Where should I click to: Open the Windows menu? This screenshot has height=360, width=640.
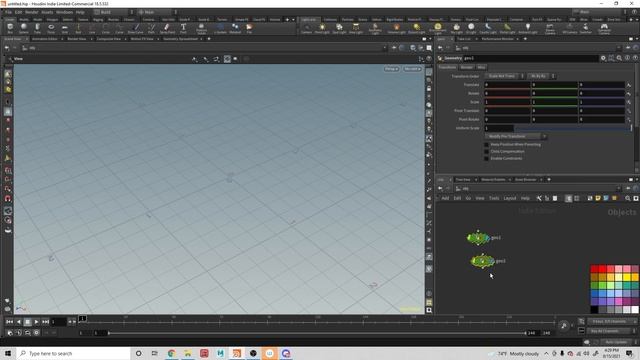pyautogui.click(x=64, y=12)
